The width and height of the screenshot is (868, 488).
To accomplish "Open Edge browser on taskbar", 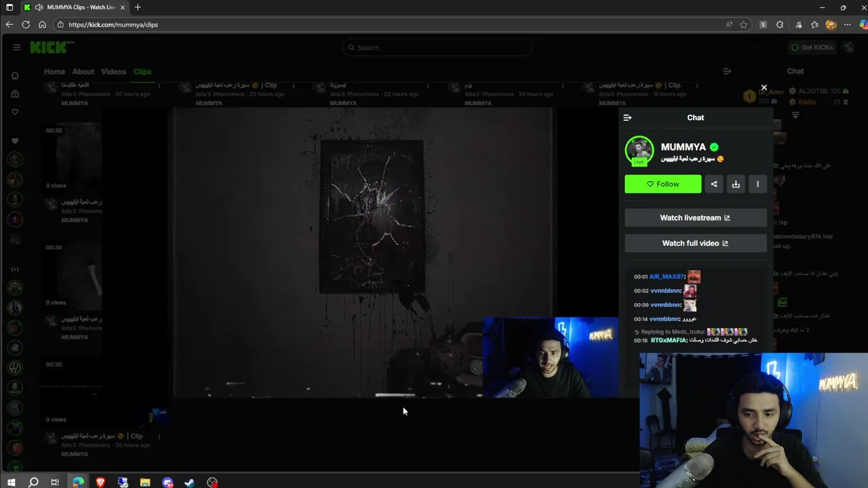I will [x=78, y=483].
